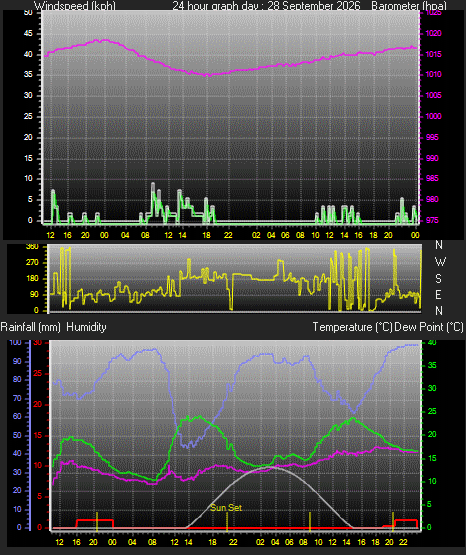This screenshot has height=555, width=466.
Task: Click the 22 hour label under windspeed chart
Action: tap(228, 235)
